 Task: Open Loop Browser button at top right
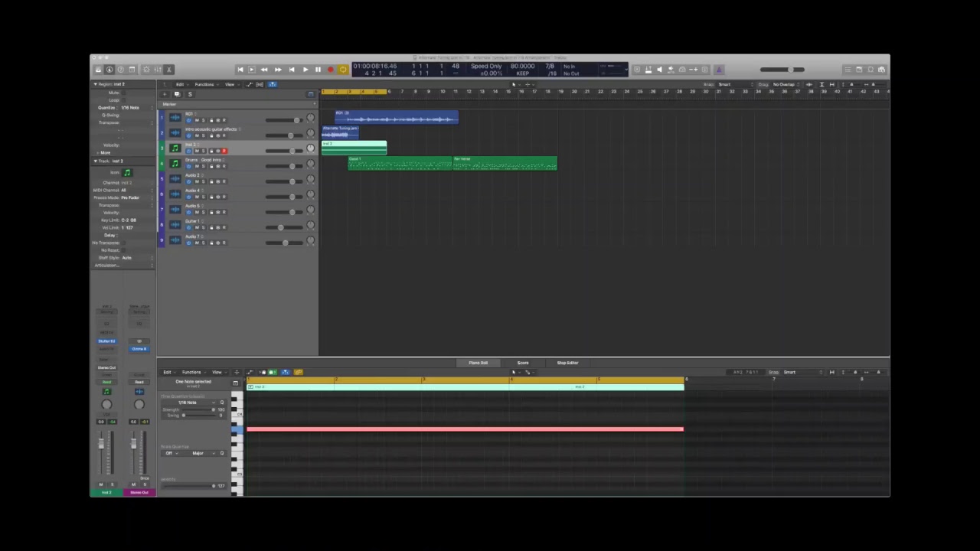[871, 70]
